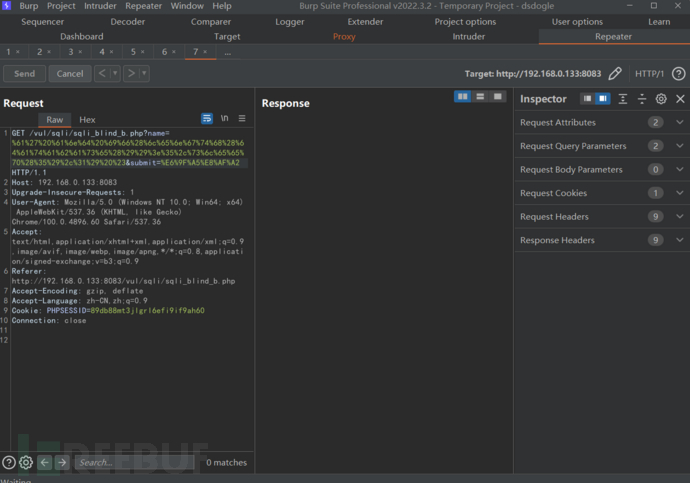690x483 pixels.
Task: Open the Logger tab
Action: (x=290, y=22)
